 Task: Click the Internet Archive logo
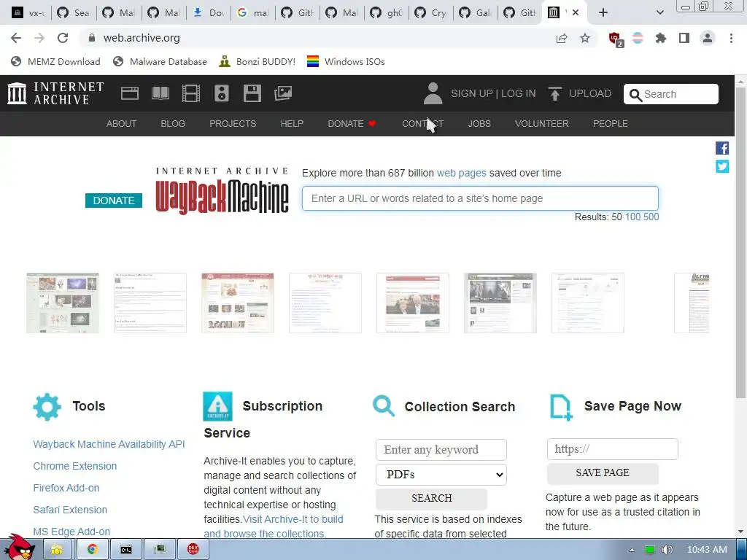(x=55, y=93)
